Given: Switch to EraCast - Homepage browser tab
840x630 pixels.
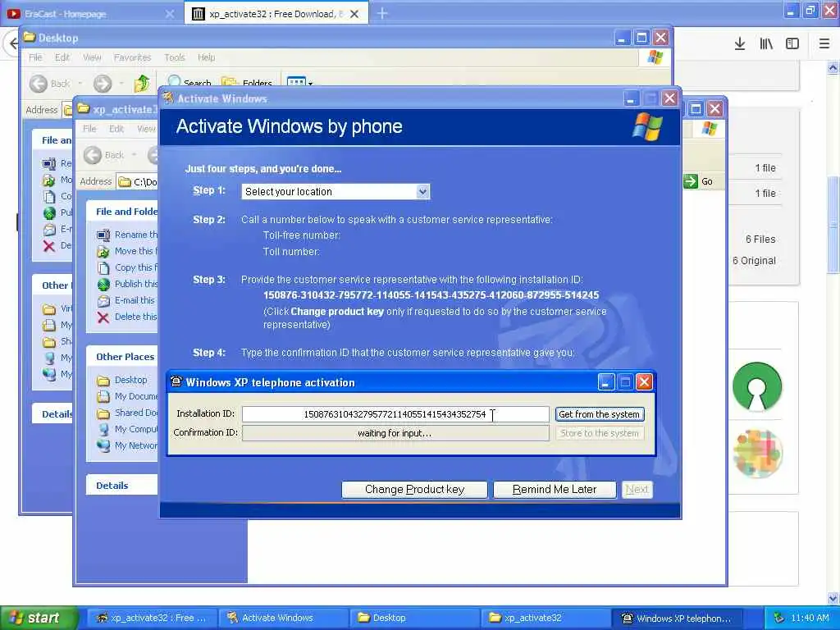Looking at the screenshot, I should pyautogui.click(x=92, y=13).
